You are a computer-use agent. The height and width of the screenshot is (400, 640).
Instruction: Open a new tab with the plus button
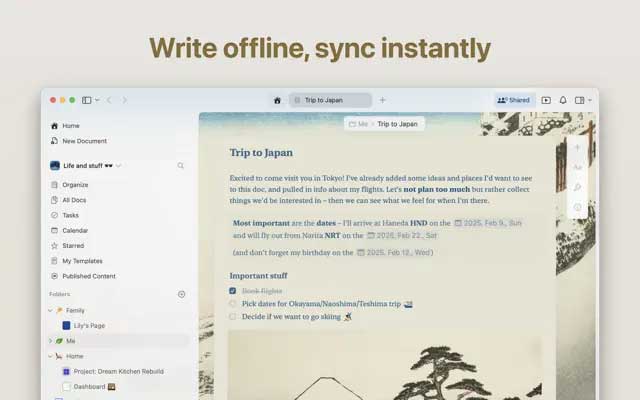(x=382, y=100)
